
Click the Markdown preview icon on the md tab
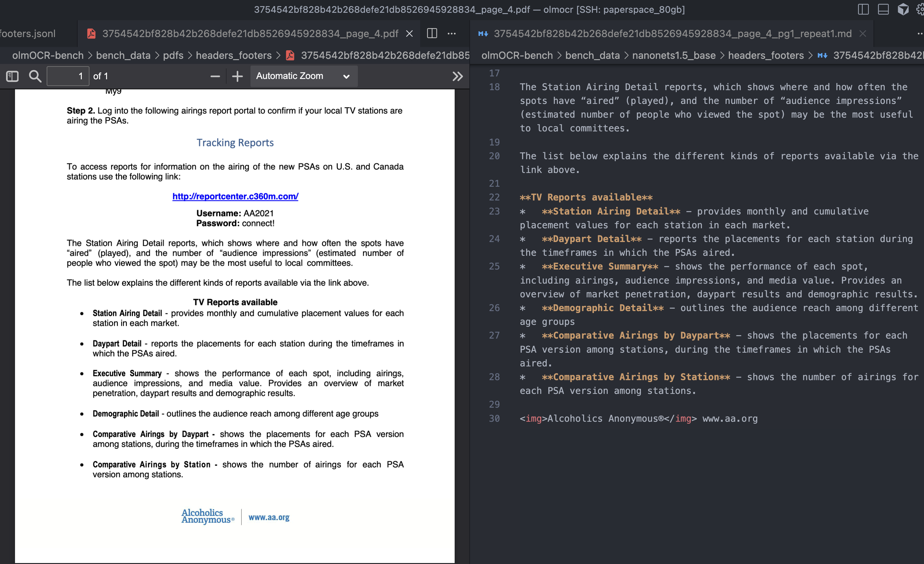pyautogui.click(x=483, y=33)
